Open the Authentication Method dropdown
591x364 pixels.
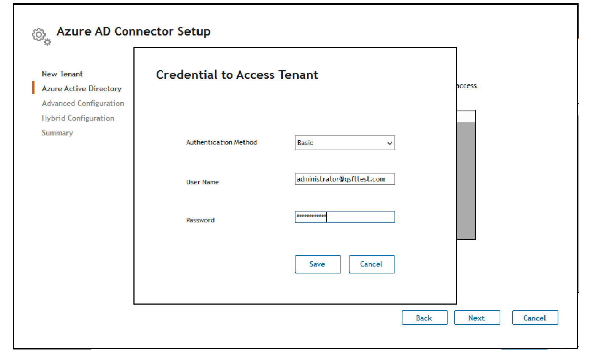point(345,143)
